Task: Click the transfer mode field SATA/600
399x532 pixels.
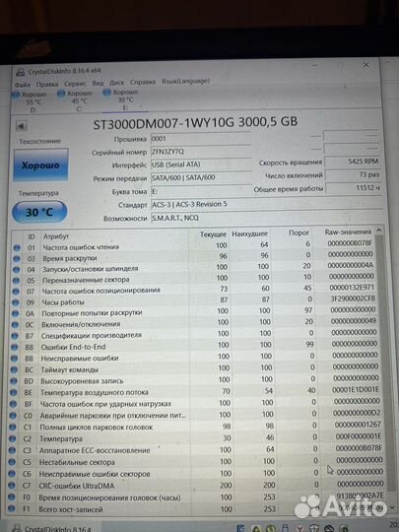Action: click(x=201, y=177)
